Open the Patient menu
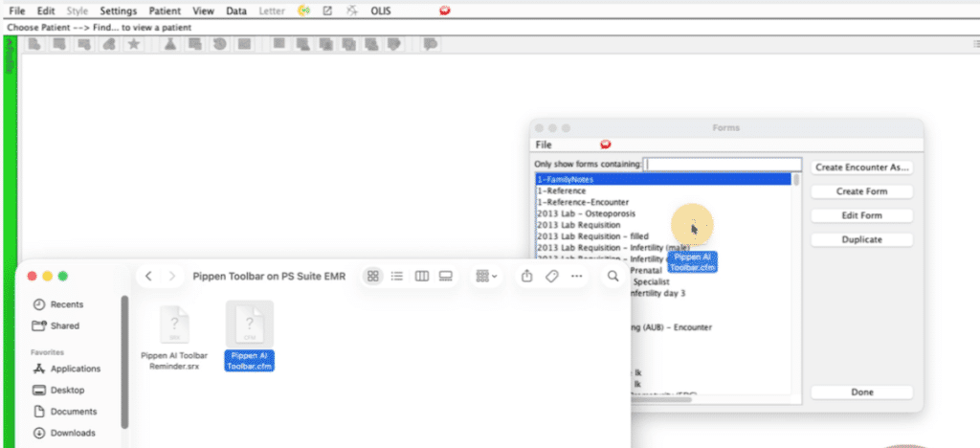 click(x=166, y=11)
